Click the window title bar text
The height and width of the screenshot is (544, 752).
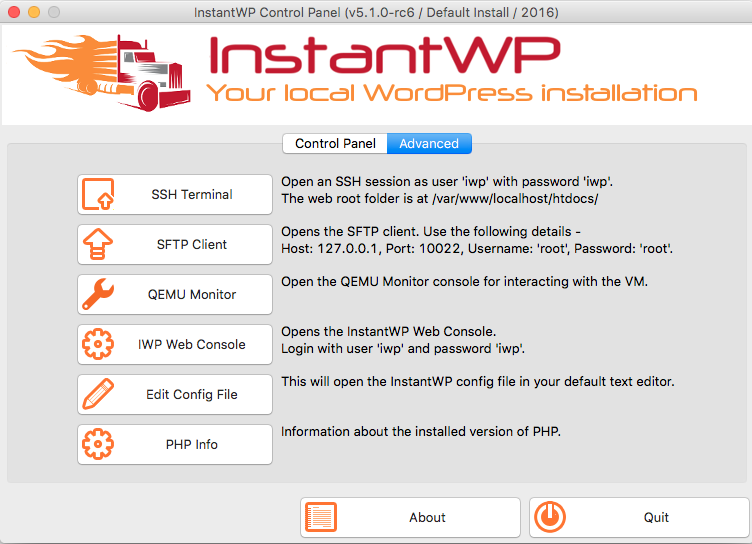(376, 12)
